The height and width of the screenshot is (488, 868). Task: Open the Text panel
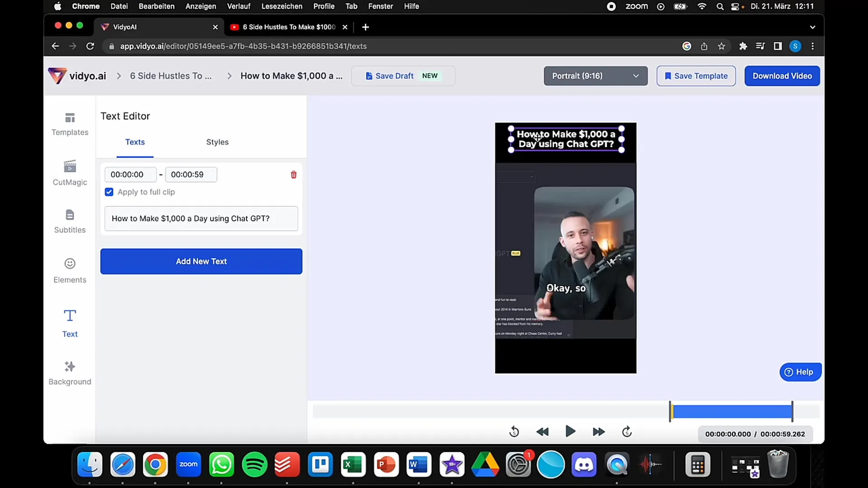70,322
